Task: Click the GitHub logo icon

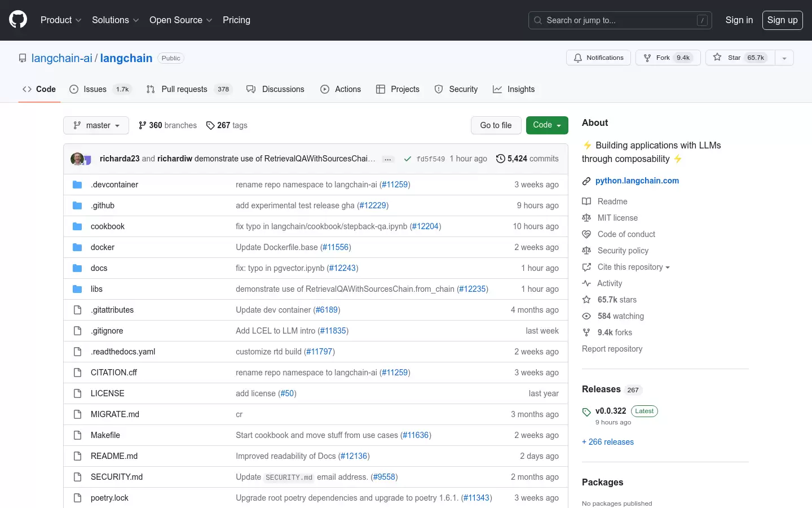Action: click(x=18, y=20)
